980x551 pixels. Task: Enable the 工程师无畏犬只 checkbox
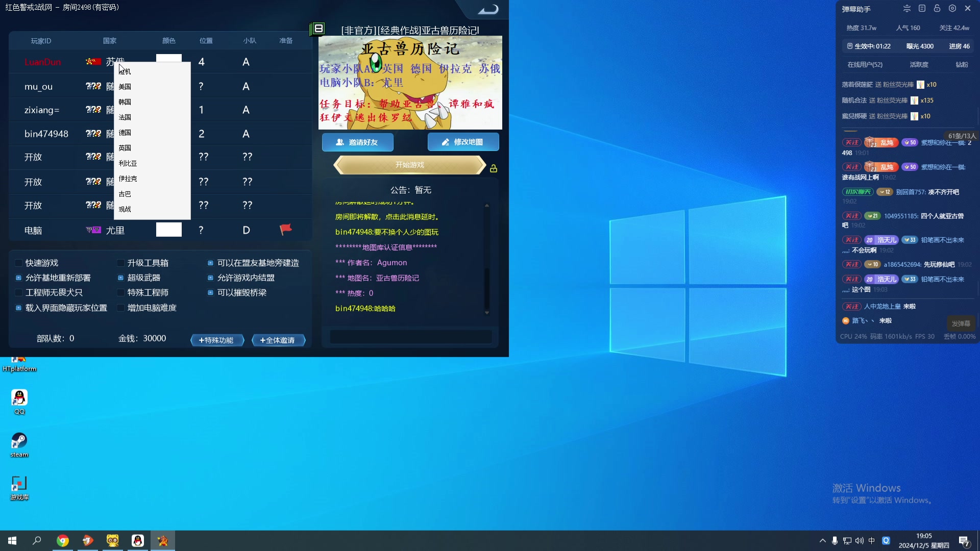coord(18,293)
